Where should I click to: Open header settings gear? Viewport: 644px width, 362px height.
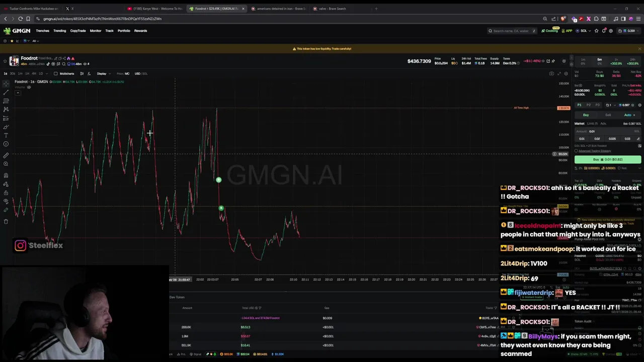click(611, 31)
